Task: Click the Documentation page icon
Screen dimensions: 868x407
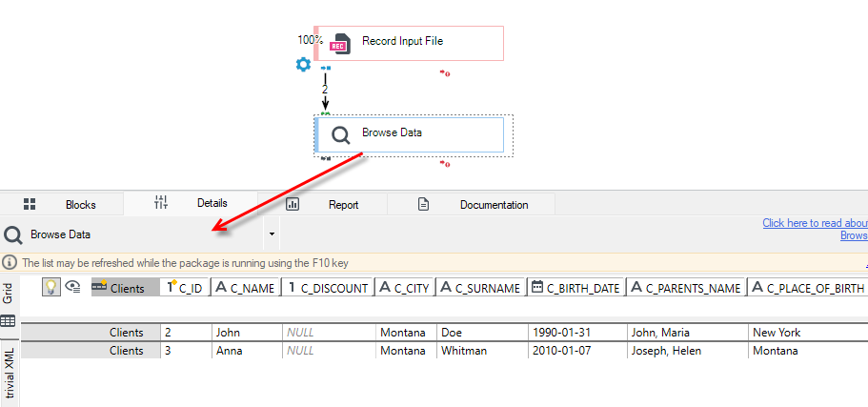Action: 423,204
